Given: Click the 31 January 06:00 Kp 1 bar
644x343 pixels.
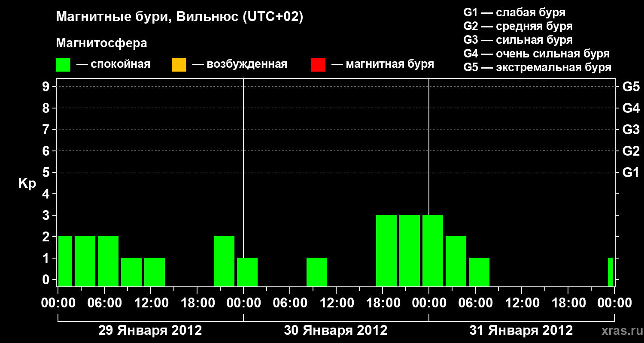Looking at the screenshot, I should coord(479,272).
